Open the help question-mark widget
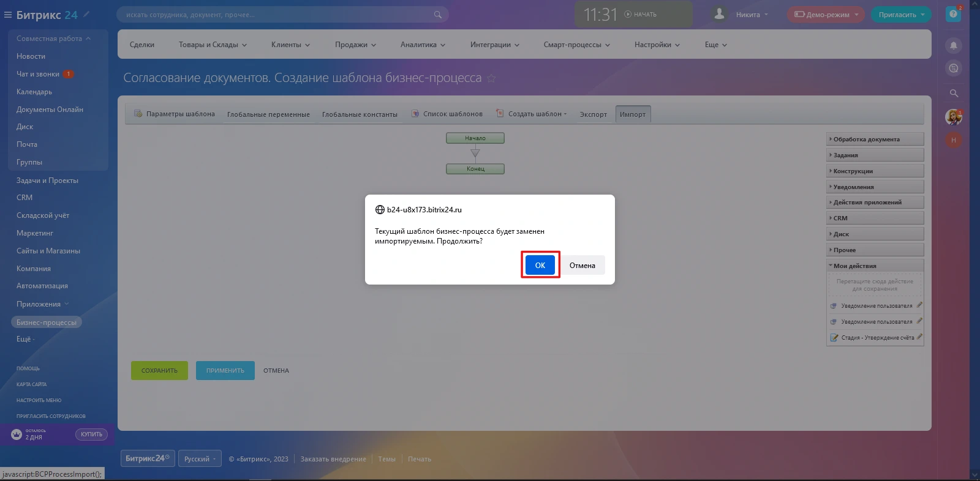Screen dimensions: 980x481 (953, 14)
